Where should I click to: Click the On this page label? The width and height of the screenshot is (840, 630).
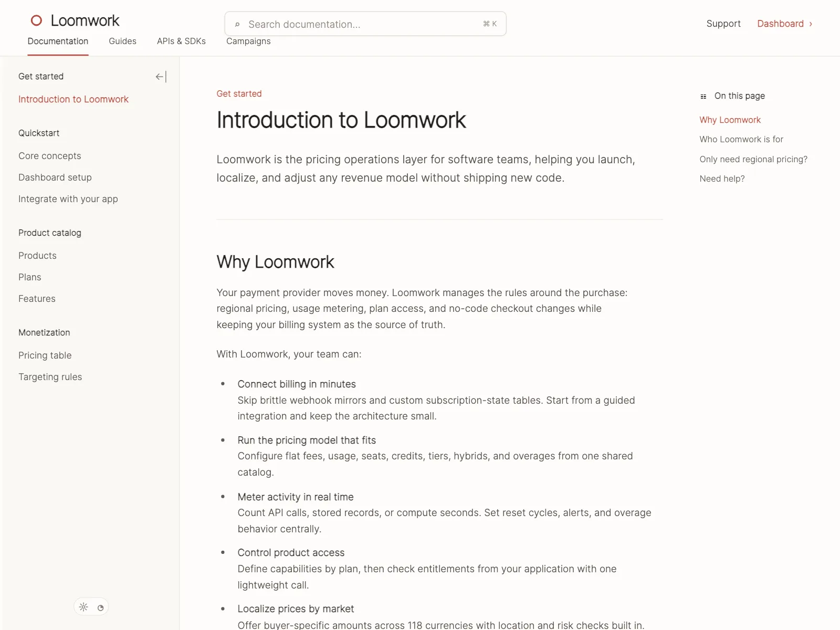click(739, 96)
